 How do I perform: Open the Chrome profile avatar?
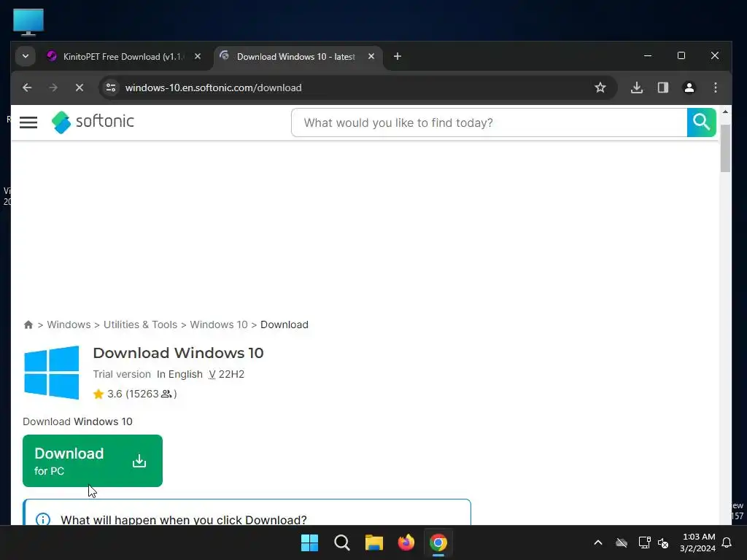[x=689, y=87]
